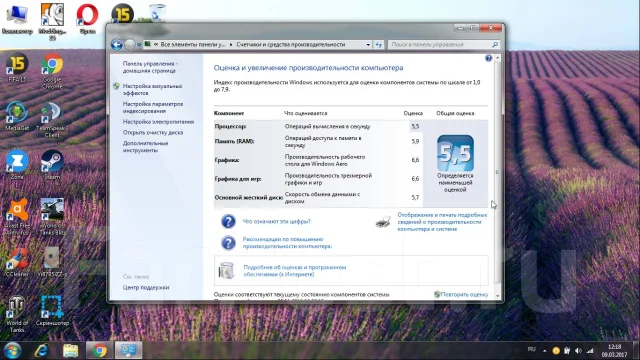Open the Windows Start menu

click(x=13, y=351)
